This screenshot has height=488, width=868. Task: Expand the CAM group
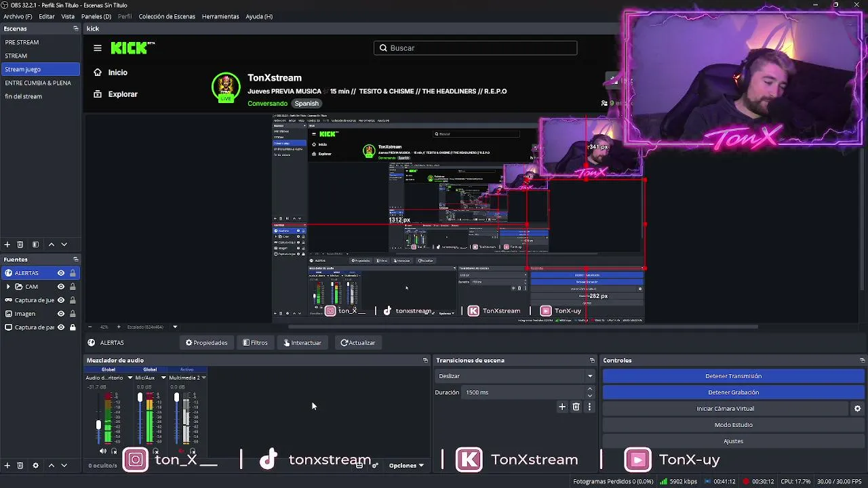click(x=8, y=287)
